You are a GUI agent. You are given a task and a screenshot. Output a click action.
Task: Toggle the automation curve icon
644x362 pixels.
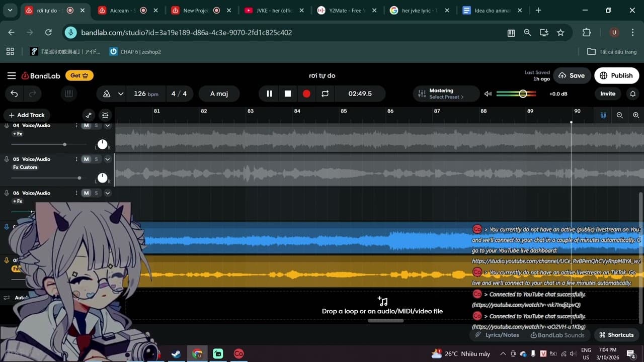pos(89,115)
